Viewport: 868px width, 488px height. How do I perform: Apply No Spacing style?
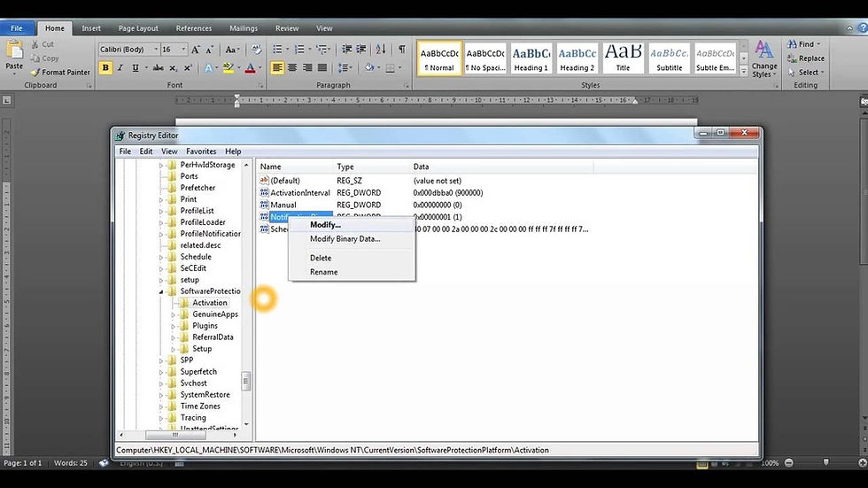tap(485, 58)
